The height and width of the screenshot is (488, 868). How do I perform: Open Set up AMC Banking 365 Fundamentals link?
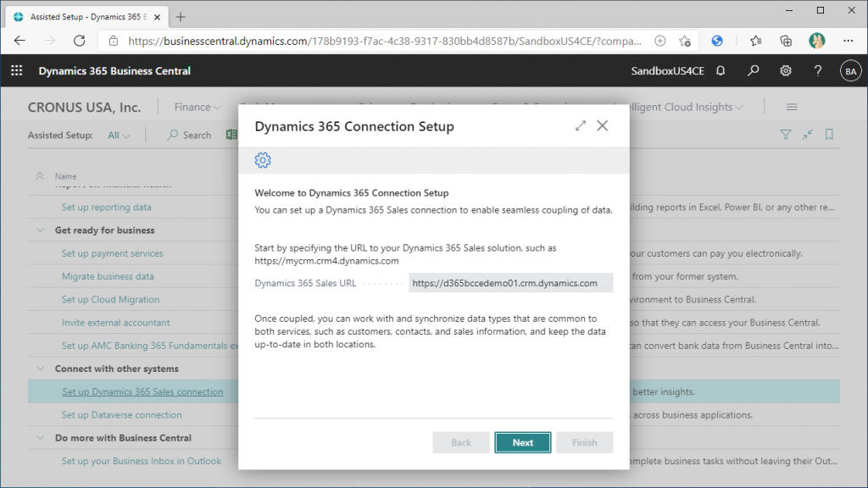click(x=149, y=346)
